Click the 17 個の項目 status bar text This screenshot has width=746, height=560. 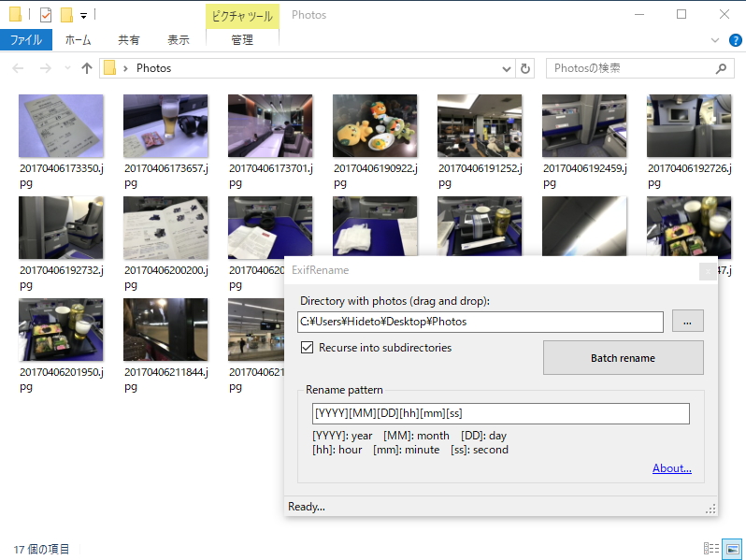(41, 549)
